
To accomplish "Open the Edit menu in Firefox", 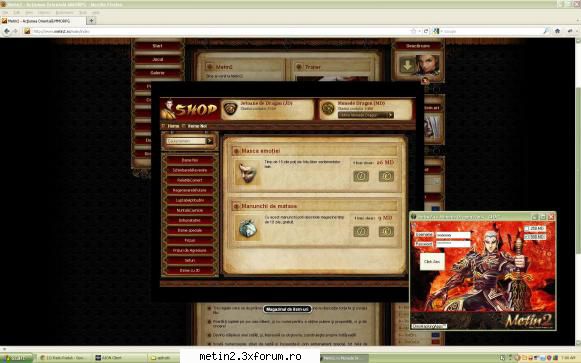I will (16, 13).
